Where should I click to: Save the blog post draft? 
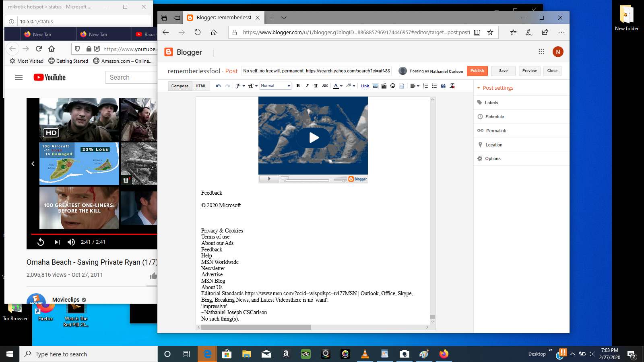coord(503,71)
